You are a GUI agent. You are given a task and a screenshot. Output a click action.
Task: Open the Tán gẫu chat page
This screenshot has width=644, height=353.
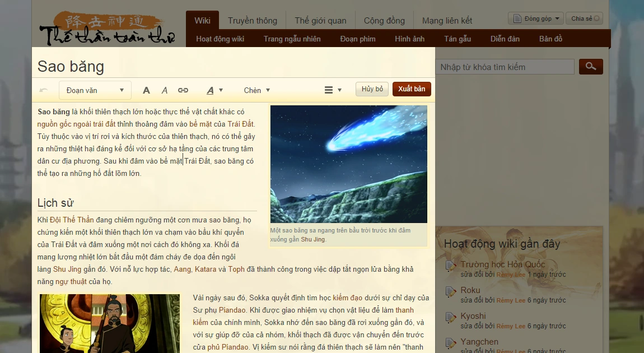pyautogui.click(x=457, y=39)
